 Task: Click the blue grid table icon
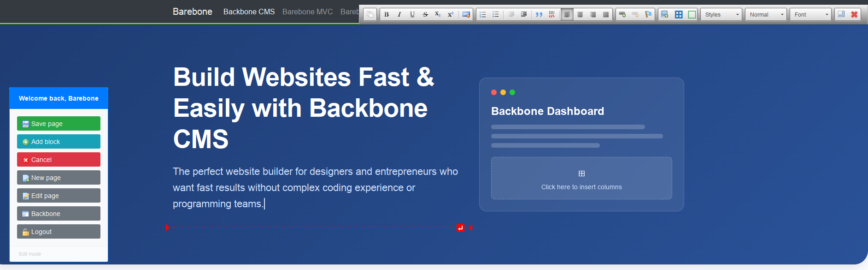[x=679, y=14]
